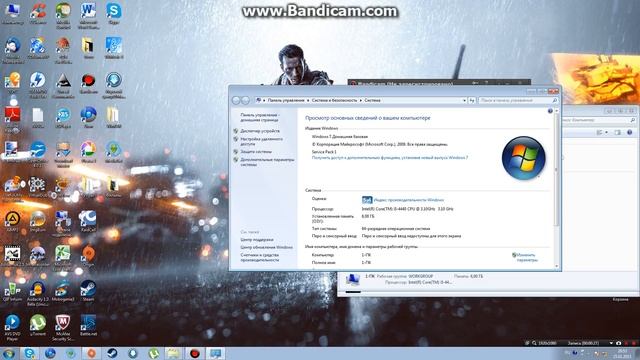Open the Adobe Reader desktop shortcut
This screenshot has height=360, width=640.
point(12,119)
